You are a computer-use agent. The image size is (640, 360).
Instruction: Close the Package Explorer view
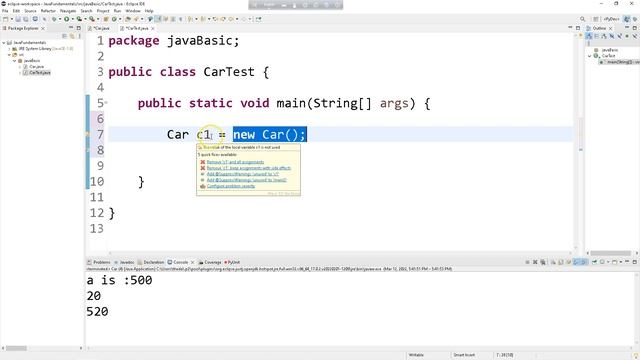[43, 28]
